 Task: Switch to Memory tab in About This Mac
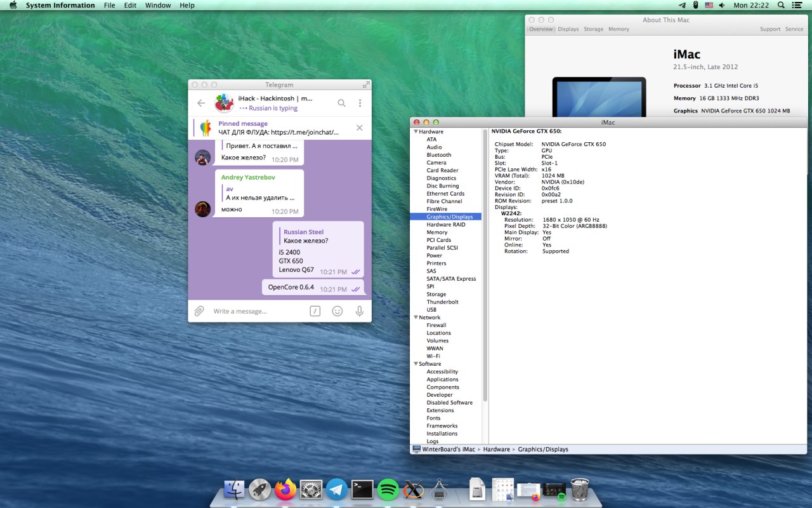(619, 29)
